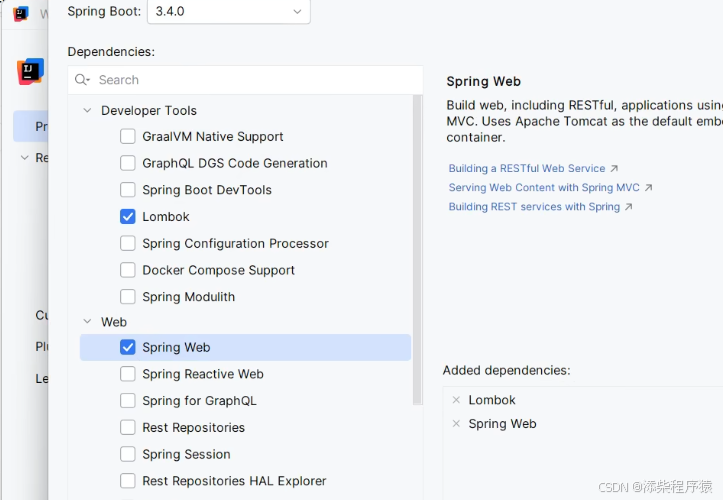
Task: Collapse the Web group
Action: (87, 321)
